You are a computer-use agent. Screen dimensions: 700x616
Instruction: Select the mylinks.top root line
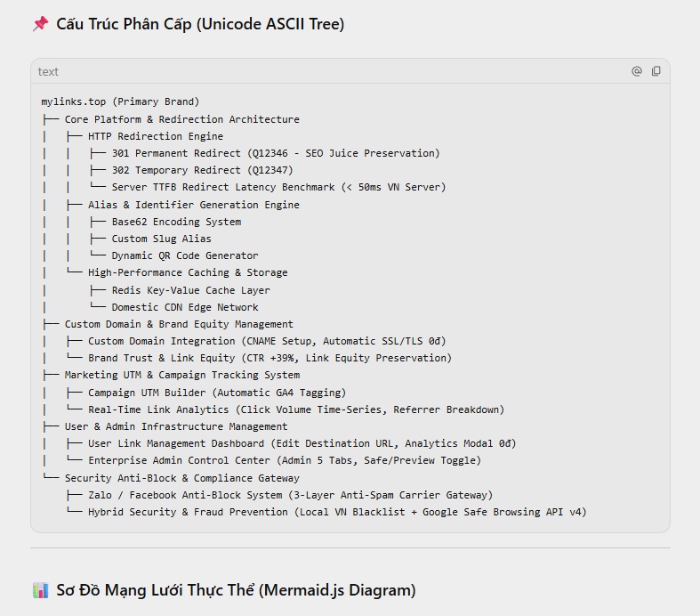pos(120,101)
